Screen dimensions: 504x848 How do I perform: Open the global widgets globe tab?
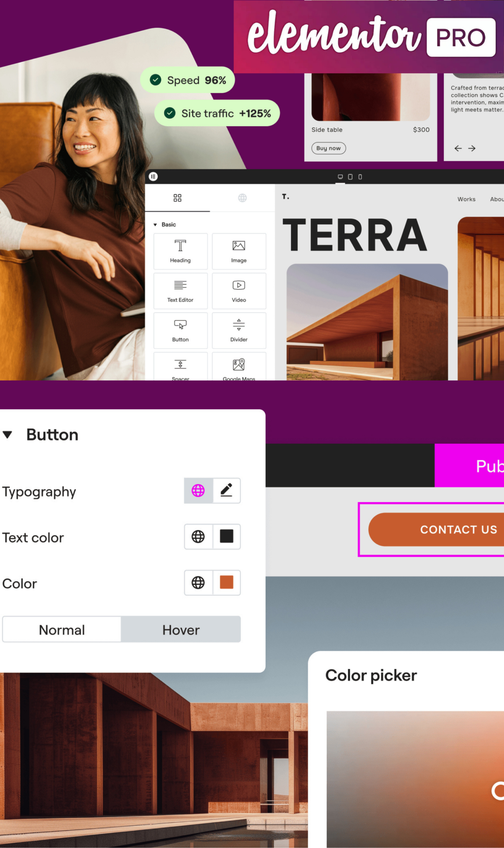[242, 198]
